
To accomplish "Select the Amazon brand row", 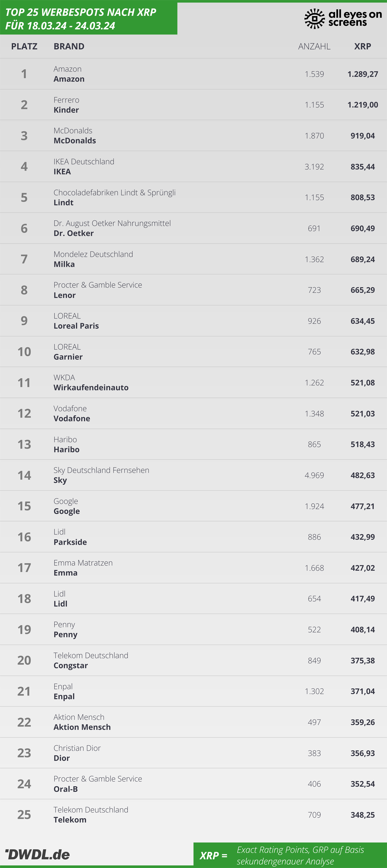I will (x=193, y=74).
